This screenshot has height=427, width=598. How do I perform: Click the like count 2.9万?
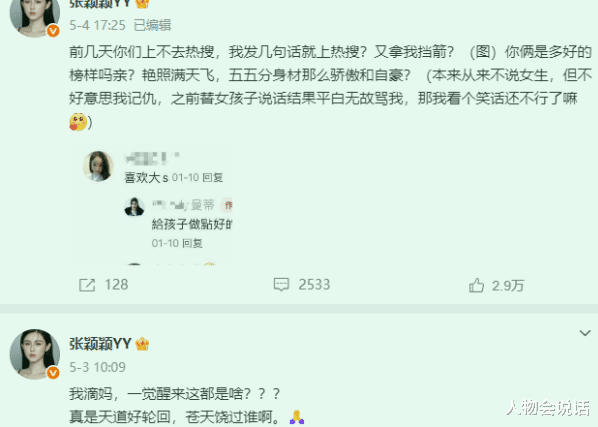(508, 285)
